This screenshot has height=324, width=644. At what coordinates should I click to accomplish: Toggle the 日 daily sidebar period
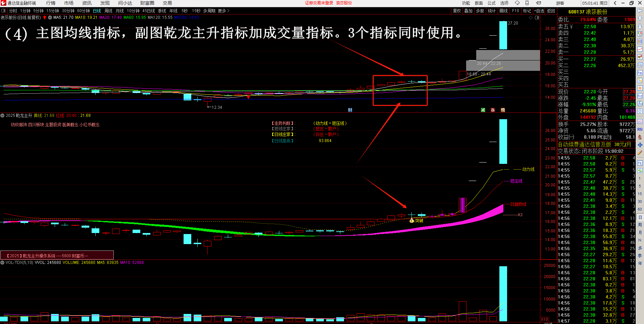click(640, 217)
